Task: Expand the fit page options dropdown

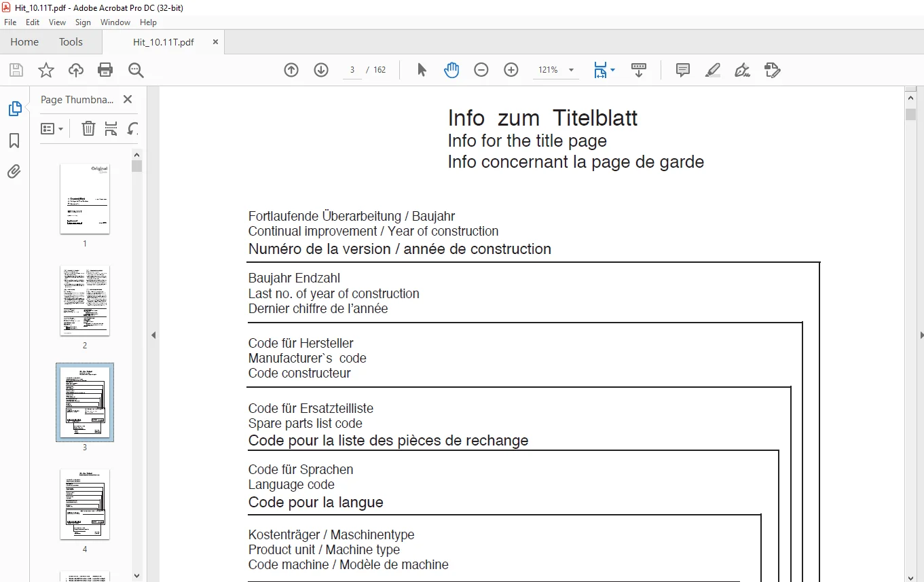Action: click(x=604, y=69)
